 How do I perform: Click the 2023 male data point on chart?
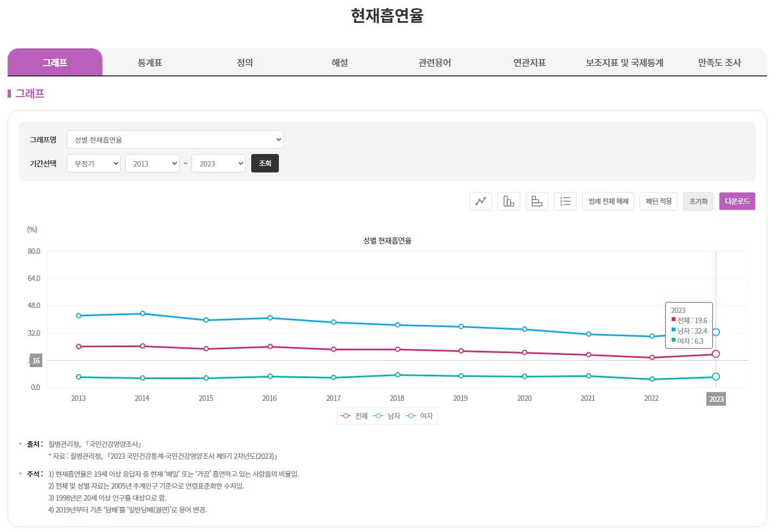coord(716,332)
